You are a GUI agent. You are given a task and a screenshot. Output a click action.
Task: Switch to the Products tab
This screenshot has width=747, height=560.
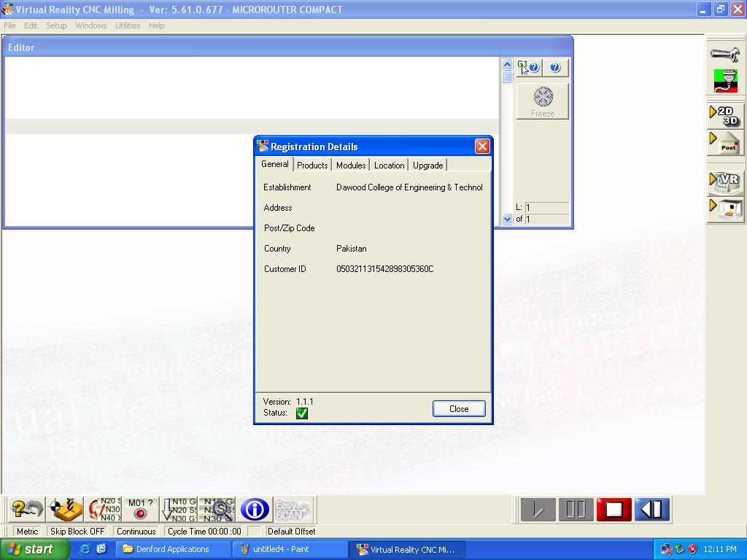click(x=312, y=166)
